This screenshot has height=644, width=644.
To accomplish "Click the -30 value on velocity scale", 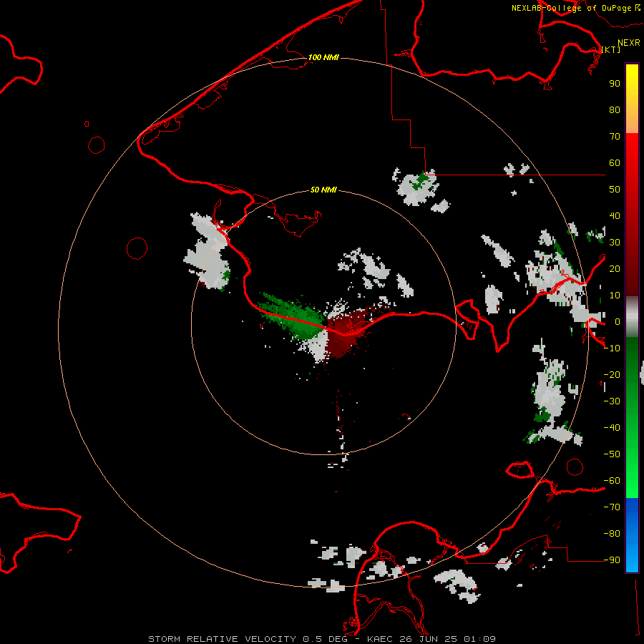I will (x=612, y=401).
